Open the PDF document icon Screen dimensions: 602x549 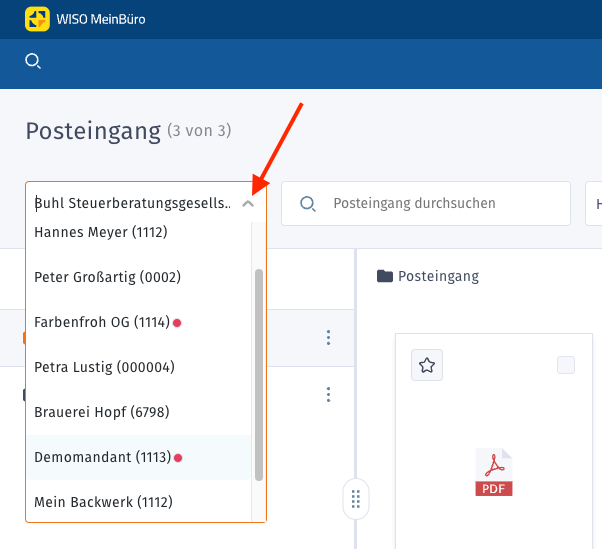(494, 472)
